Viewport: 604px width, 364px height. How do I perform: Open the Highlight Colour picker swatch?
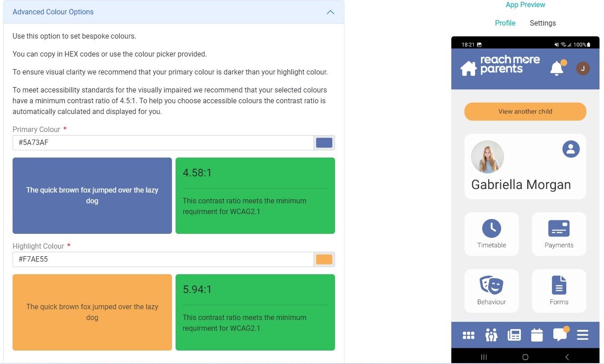point(324,259)
